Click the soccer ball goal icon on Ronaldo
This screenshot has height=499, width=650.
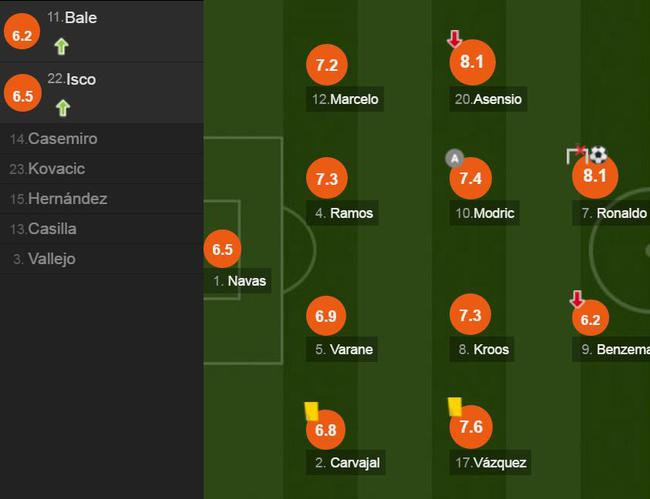(598, 155)
